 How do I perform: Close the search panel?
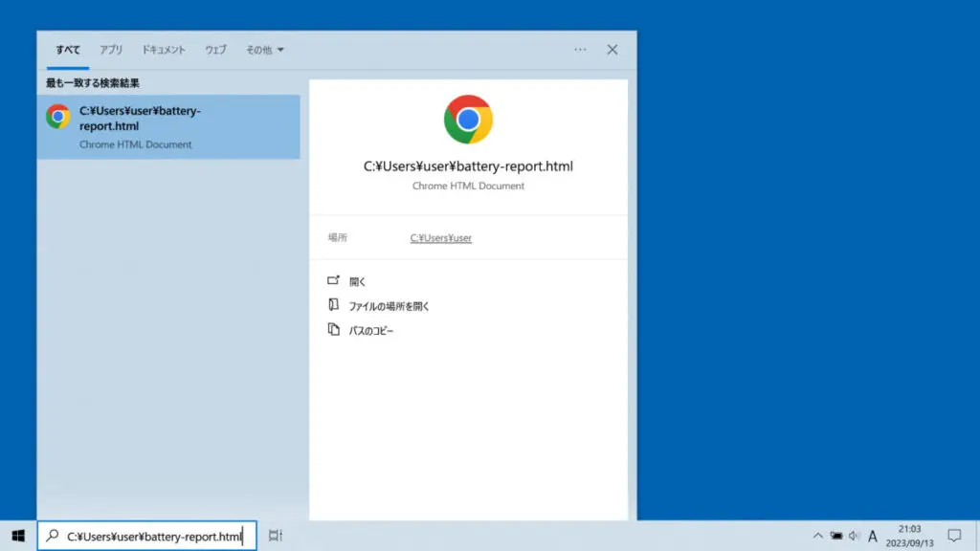[x=612, y=50]
